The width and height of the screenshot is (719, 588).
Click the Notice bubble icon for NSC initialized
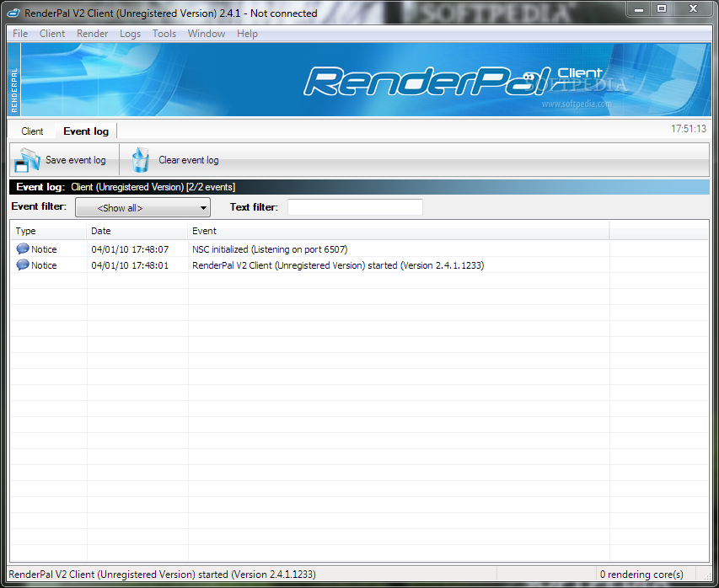pos(23,249)
